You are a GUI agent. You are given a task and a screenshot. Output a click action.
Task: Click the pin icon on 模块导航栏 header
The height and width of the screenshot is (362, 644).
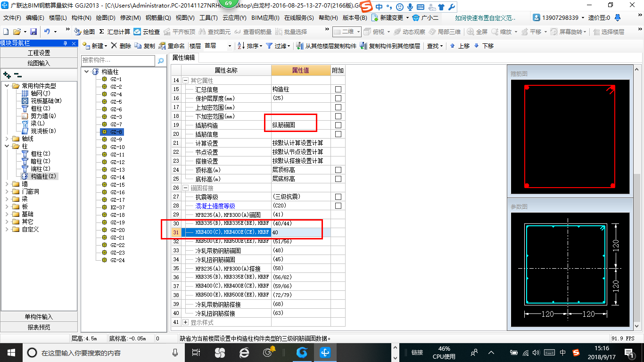point(65,43)
